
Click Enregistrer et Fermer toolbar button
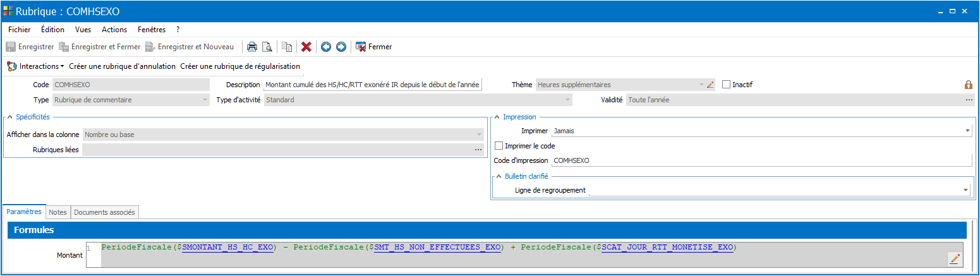[x=99, y=47]
